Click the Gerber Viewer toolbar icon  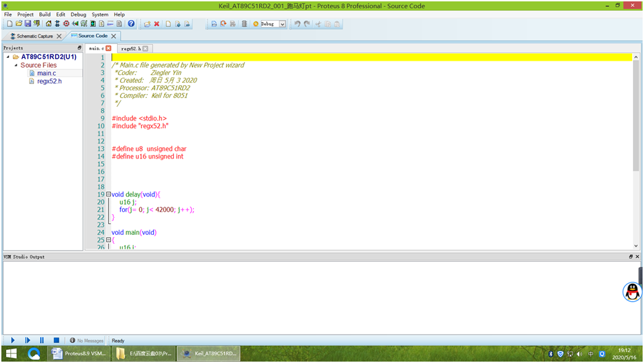point(84,24)
